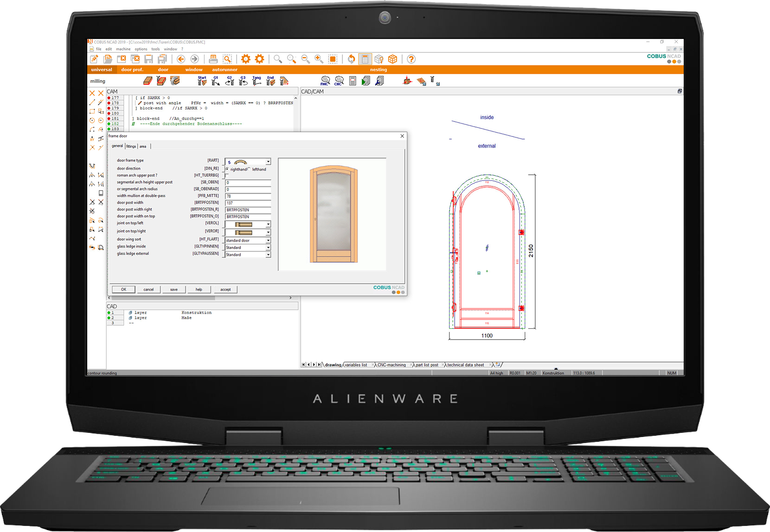
Task: Click the segmental arch height upper post field
Action: 248,183
